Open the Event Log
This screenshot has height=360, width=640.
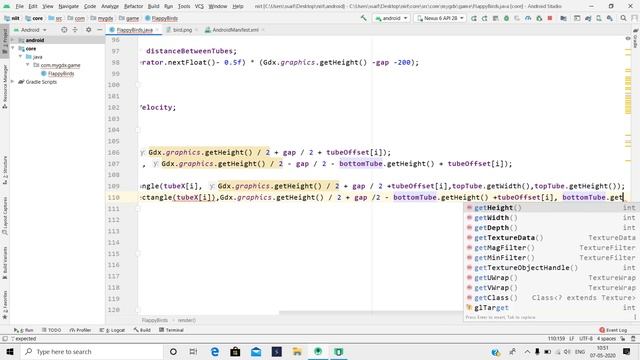coord(613,330)
